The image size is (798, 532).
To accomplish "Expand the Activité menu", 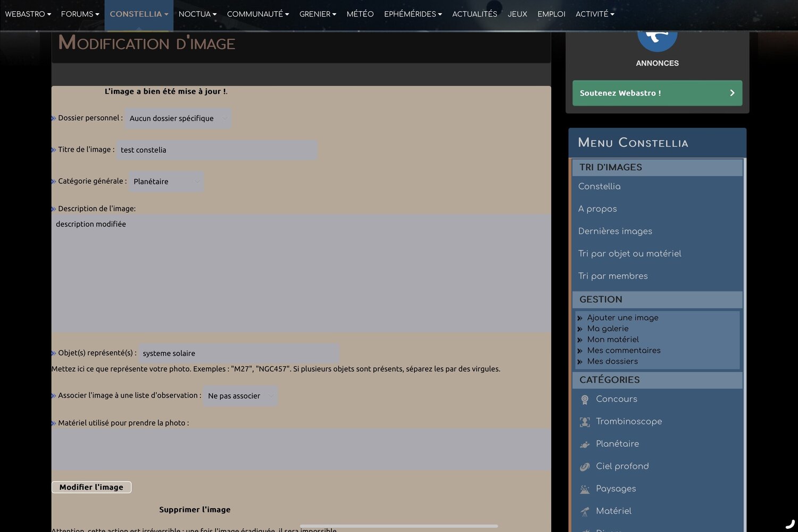I will (595, 14).
